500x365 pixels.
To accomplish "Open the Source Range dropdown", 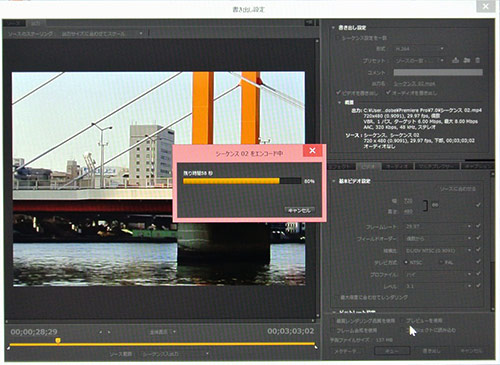I will tap(175, 354).
